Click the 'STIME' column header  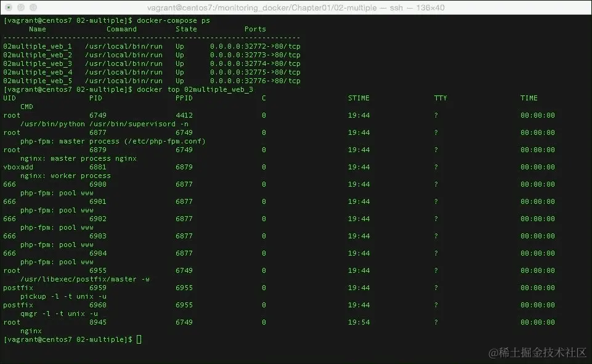pyautogui.click(x=359, y=98)
